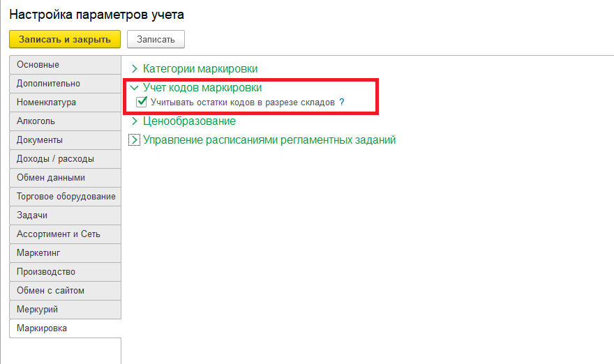Select the 'Обмен с сайтом' tab

point(65,291)
